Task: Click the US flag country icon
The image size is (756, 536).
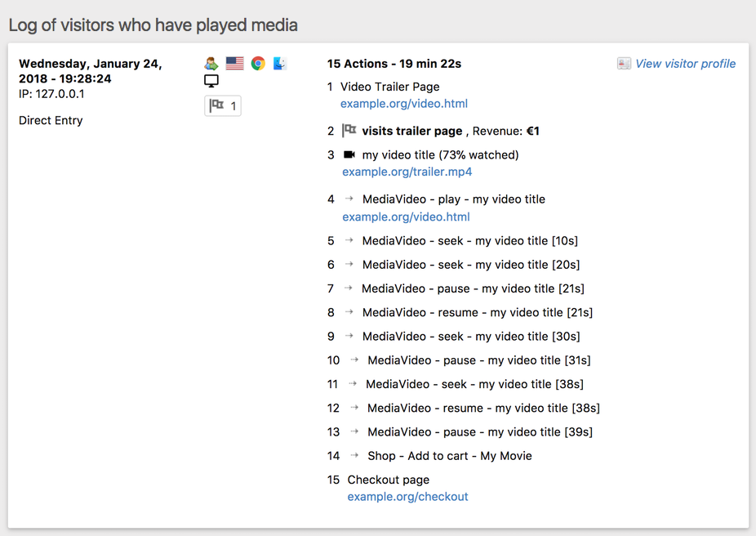Action: click(x=234, y=63)
